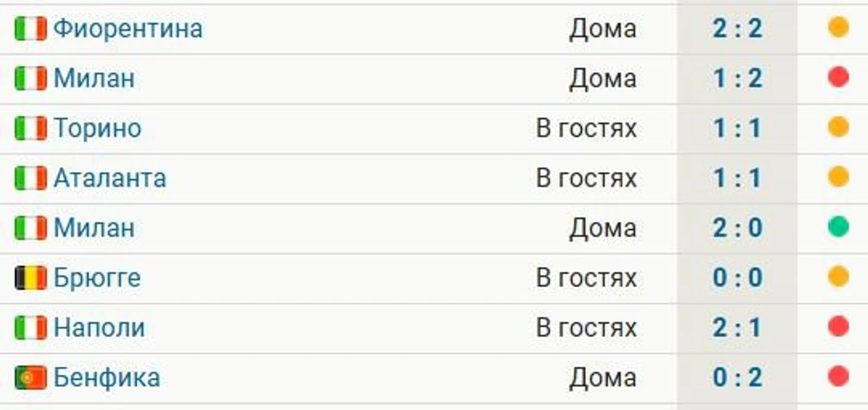868x410 pixels.
Task: Click the Italian flag beside Торино
Action: click(x=31, y=129)
